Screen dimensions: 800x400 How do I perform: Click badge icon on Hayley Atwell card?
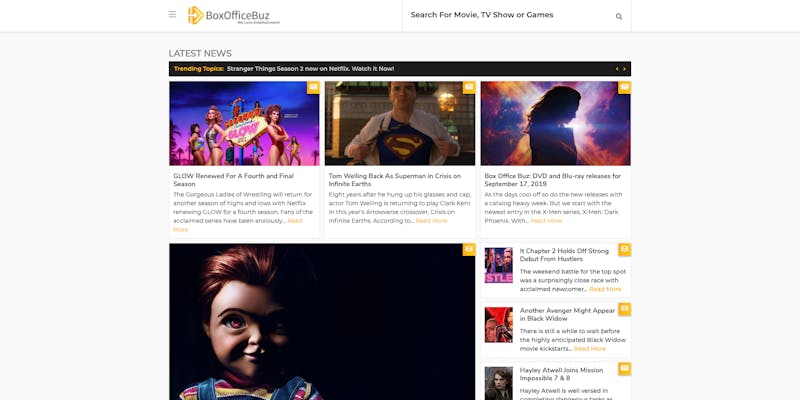pyautogui.click(x=624, y=368)
